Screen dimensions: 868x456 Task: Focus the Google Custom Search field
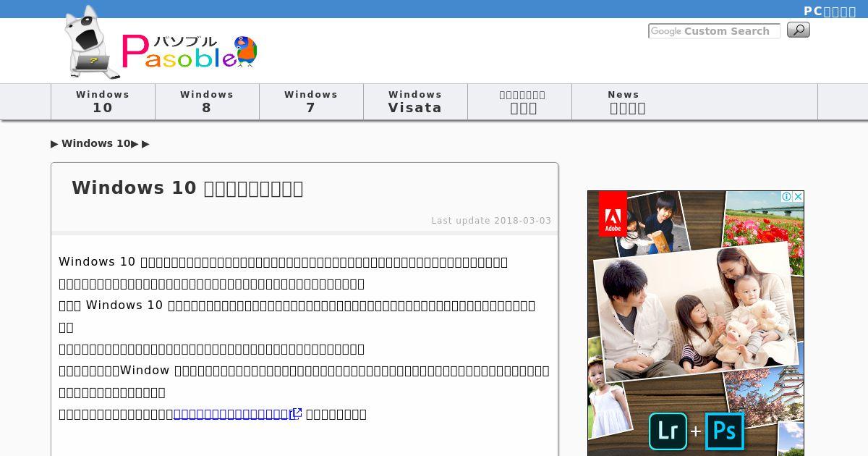pyautogui.click(x=714, y=31)
